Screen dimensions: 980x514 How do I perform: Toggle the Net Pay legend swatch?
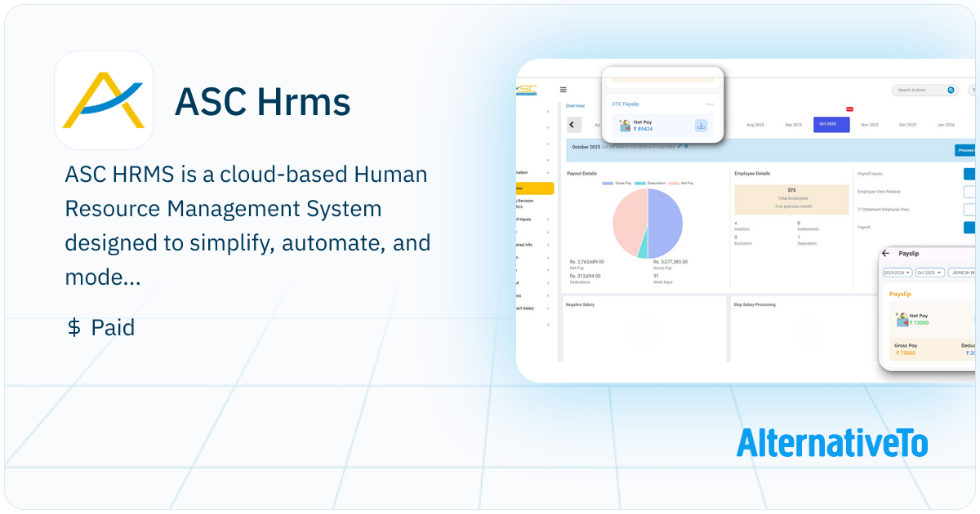coord(672,184)
